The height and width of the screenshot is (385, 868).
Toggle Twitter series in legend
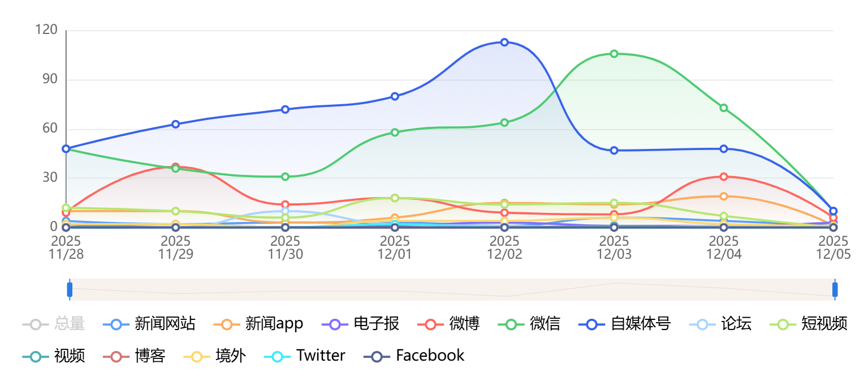click(x=305, y=356)
